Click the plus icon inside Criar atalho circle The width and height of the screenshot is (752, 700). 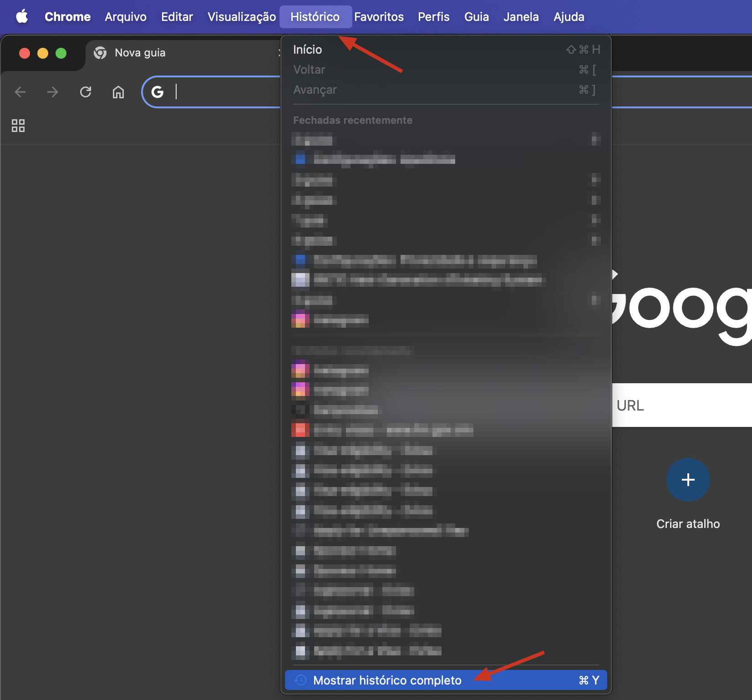pos(687,479)
